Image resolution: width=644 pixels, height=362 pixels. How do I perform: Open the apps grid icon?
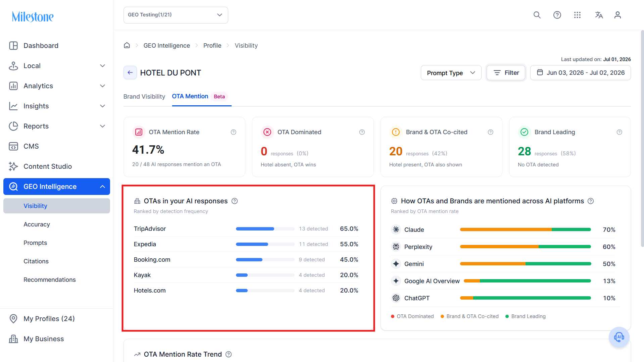pyautogui.click(x=577, y=15)
